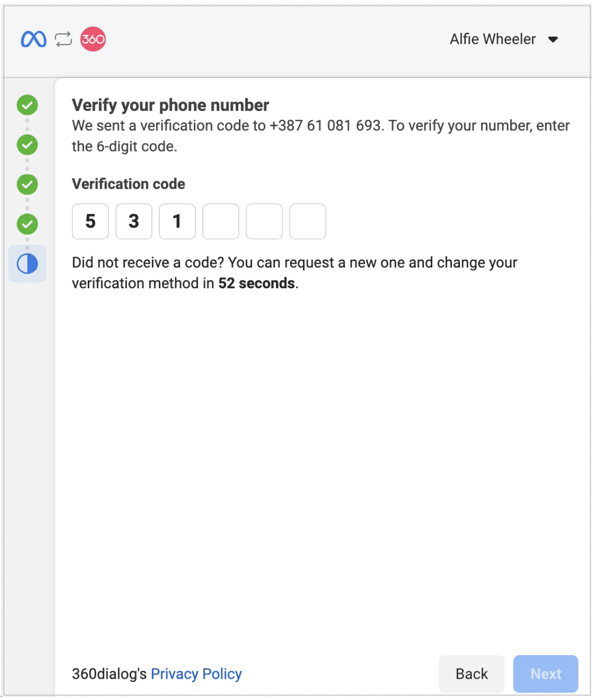Screen dimensions: 595x700
Task: Open the Alfie Wheeler account dropdown arrow
Action: tap(553, 39)
